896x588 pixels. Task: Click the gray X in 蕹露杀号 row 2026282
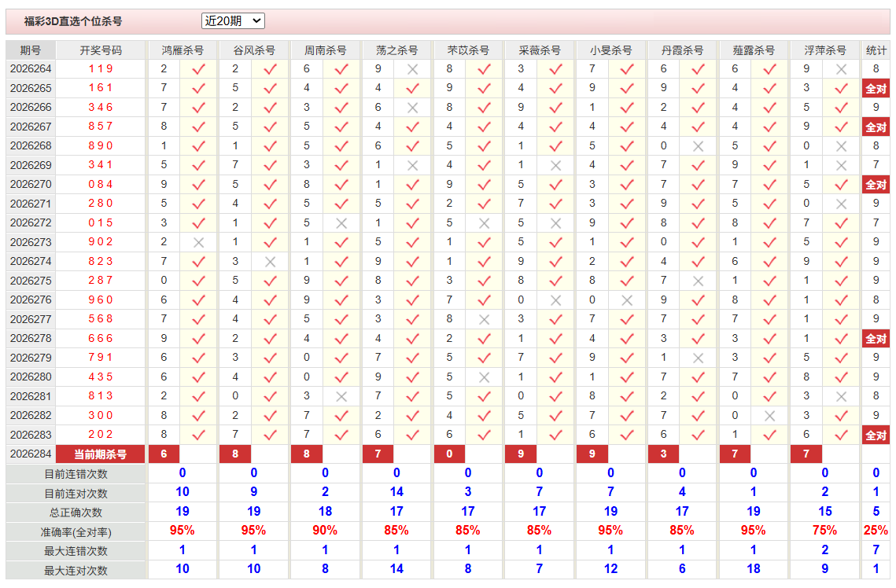pyautogui.click(x=769, y=416)
